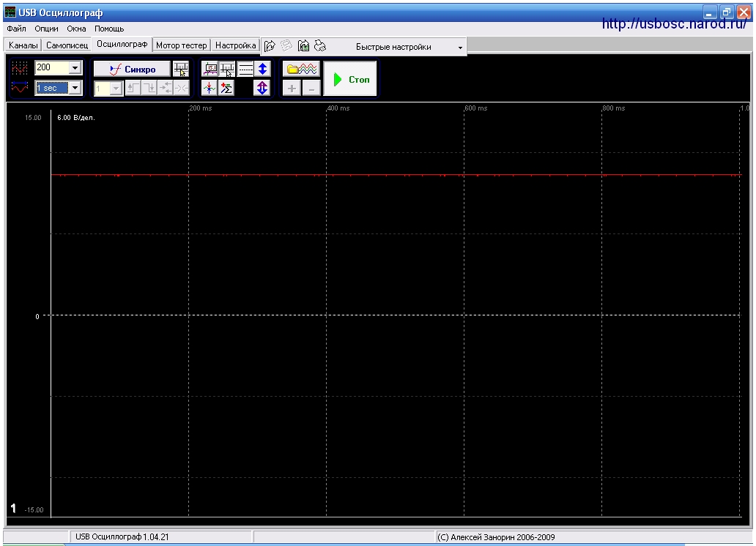The image size is (756, 546).
Task: Open the Опции menu
Action: pyautogui.click(x=46, y=29)
